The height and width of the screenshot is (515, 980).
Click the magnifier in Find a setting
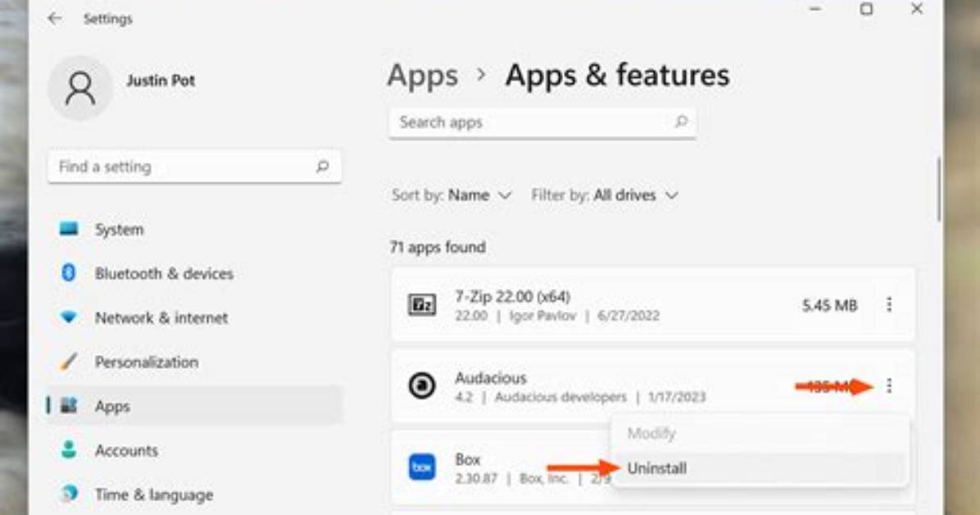coord(323,166)
